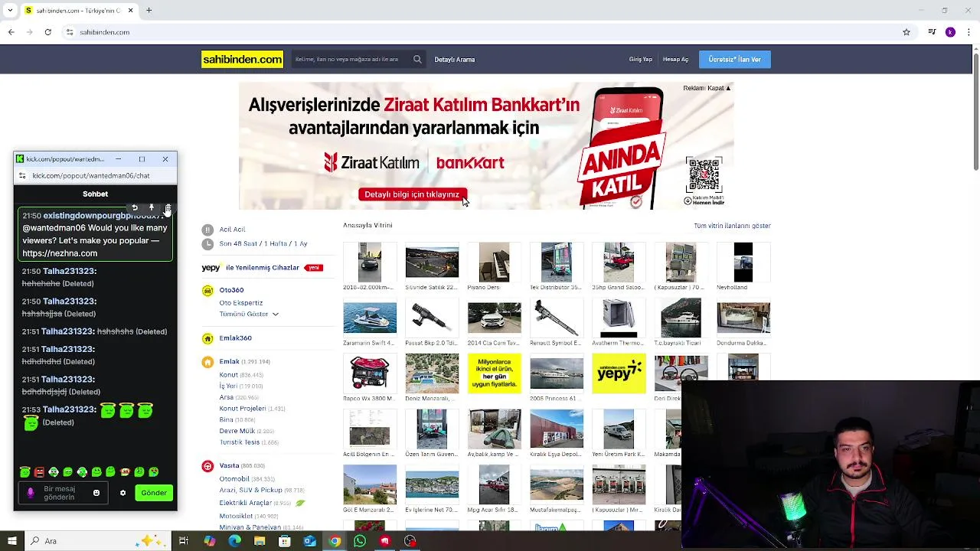This screenshot has width=980, height=551.
Task: Click the Giriş Yap link
Action: click(641, 60)
